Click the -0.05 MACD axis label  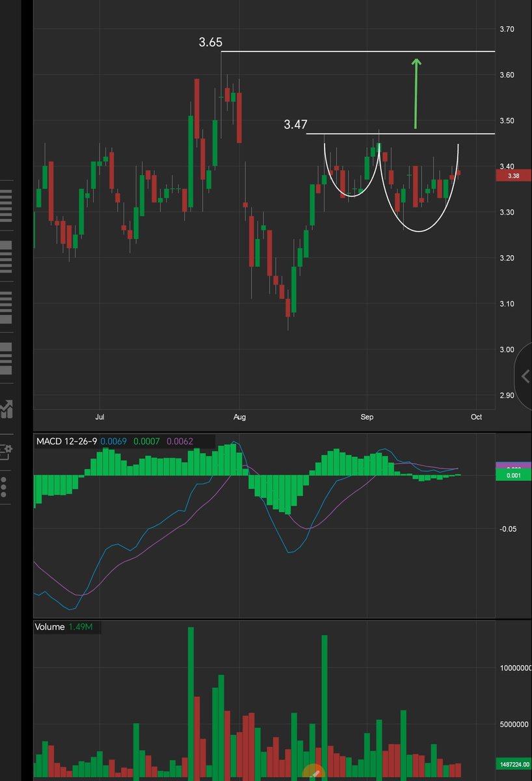(509, 529)
